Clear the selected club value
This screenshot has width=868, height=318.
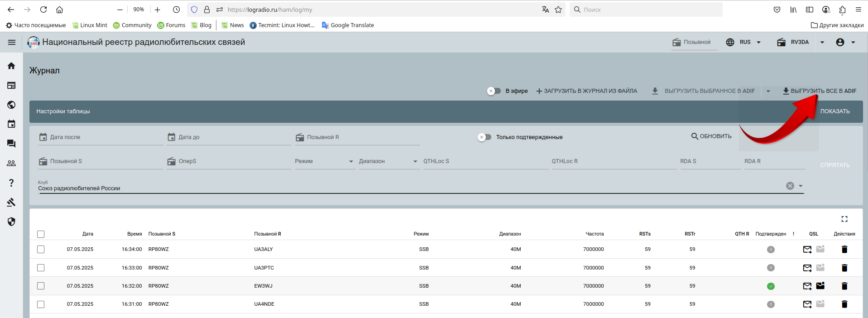pyautogui.click(x=790, y=186)
